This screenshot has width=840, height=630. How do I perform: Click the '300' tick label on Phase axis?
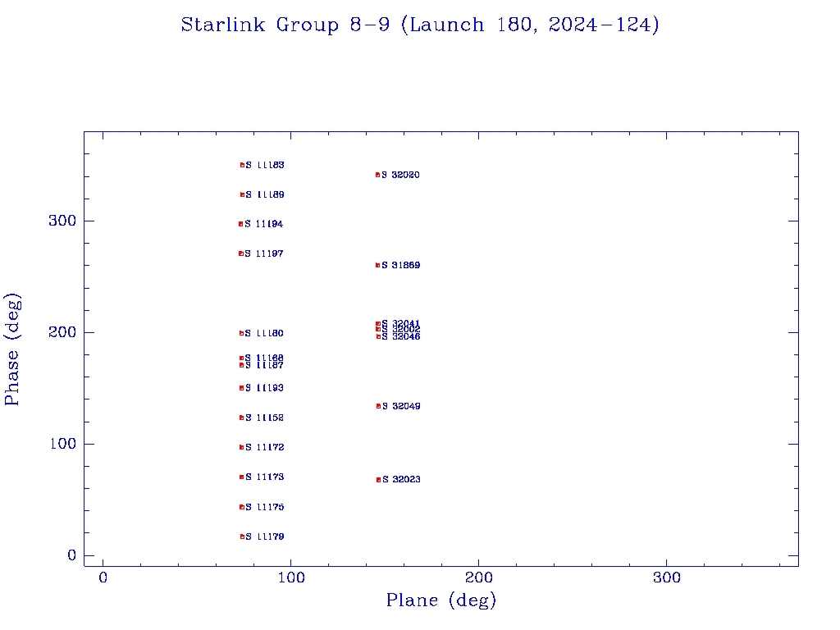pos(62,221)
